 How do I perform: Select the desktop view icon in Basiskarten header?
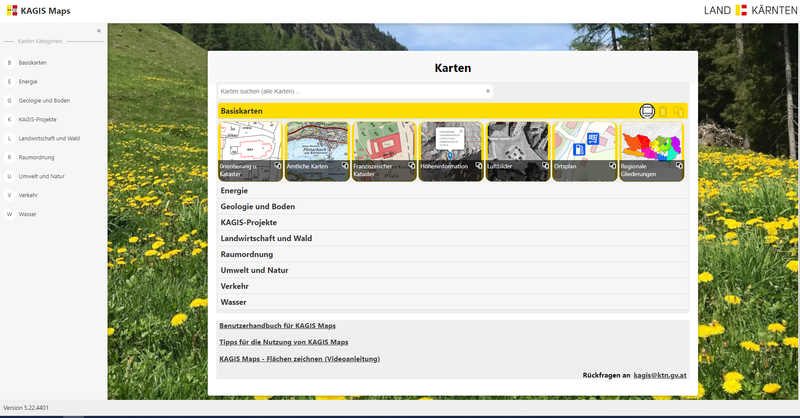coord(647,111)
